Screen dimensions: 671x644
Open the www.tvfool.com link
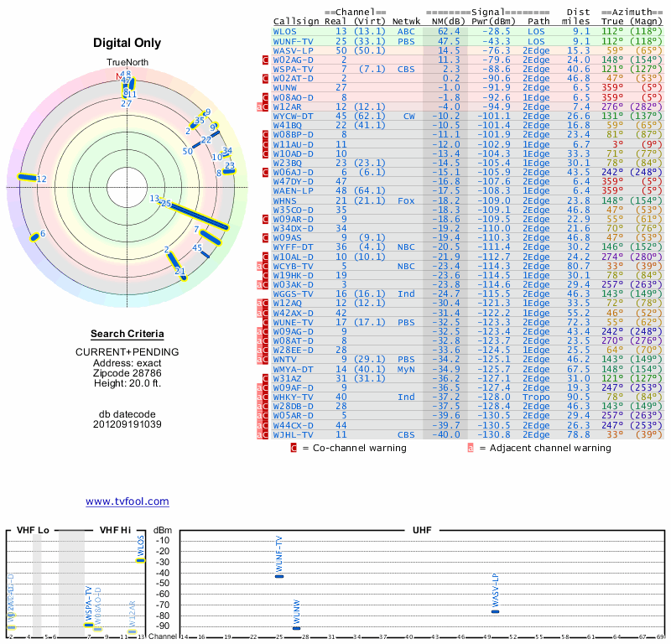pos(127,501)
